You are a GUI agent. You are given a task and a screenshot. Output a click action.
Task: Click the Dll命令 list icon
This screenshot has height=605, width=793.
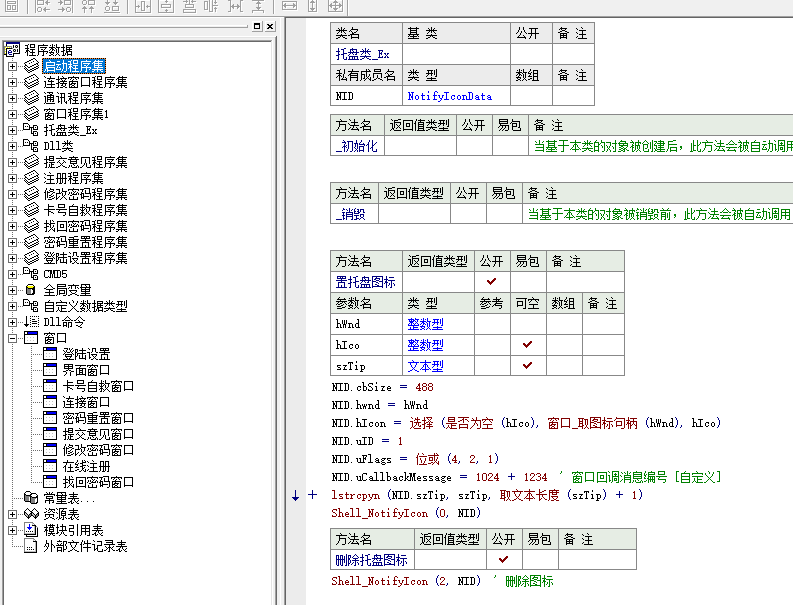[x=31, y=322]
